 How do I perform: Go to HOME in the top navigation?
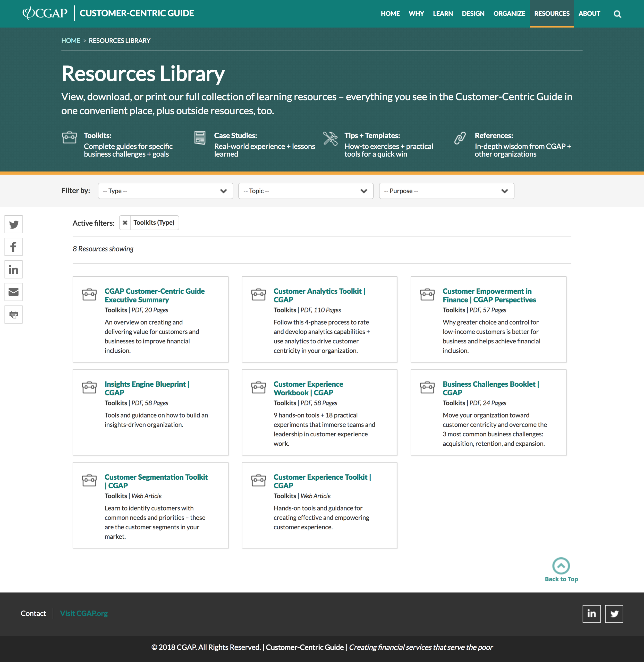pos(390,14)
